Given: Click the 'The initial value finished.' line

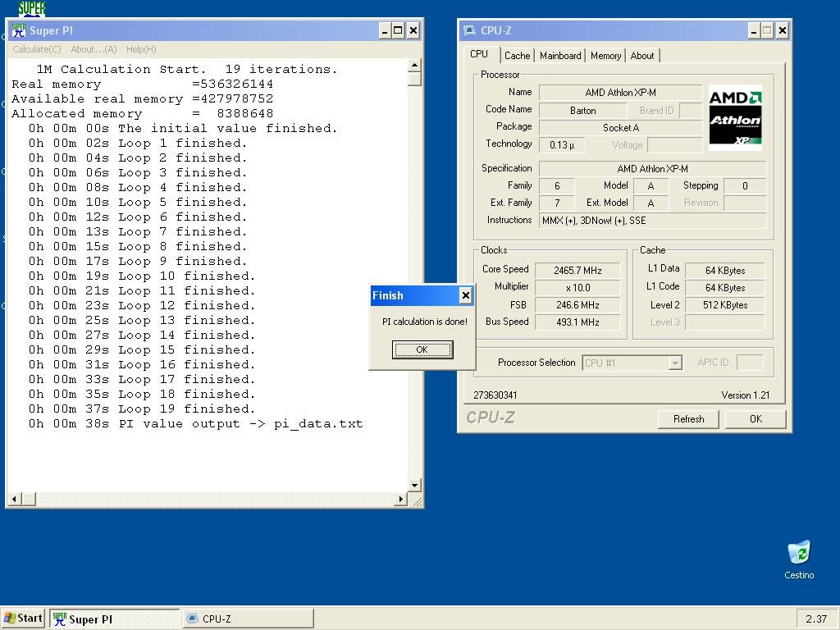Looking at the screenshot, I should [183, 129].
